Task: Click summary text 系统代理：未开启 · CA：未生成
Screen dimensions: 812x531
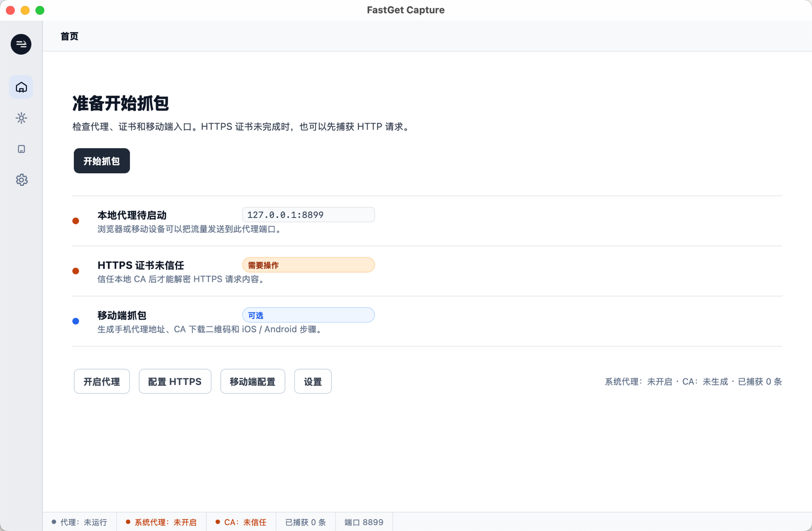Action: tap(666, 382)
